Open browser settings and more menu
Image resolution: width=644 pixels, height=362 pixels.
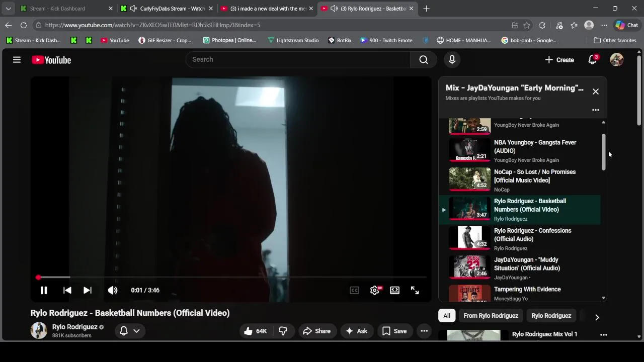[x=604, y=25]
